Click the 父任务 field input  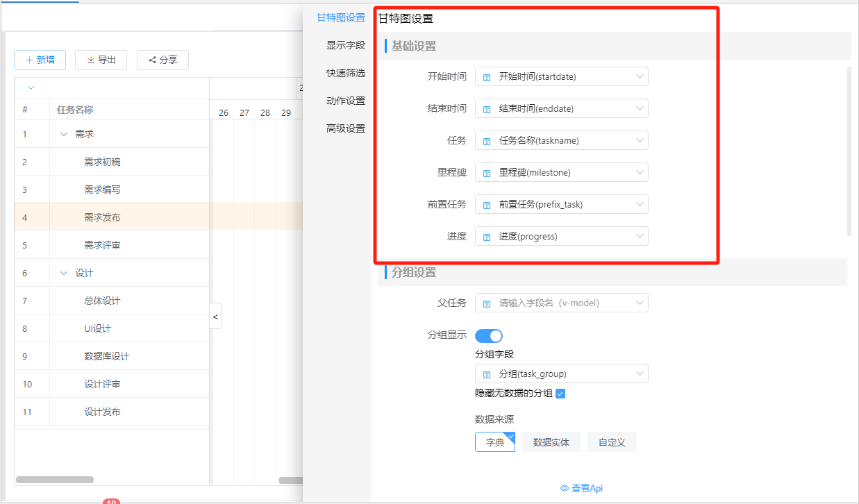561,303
